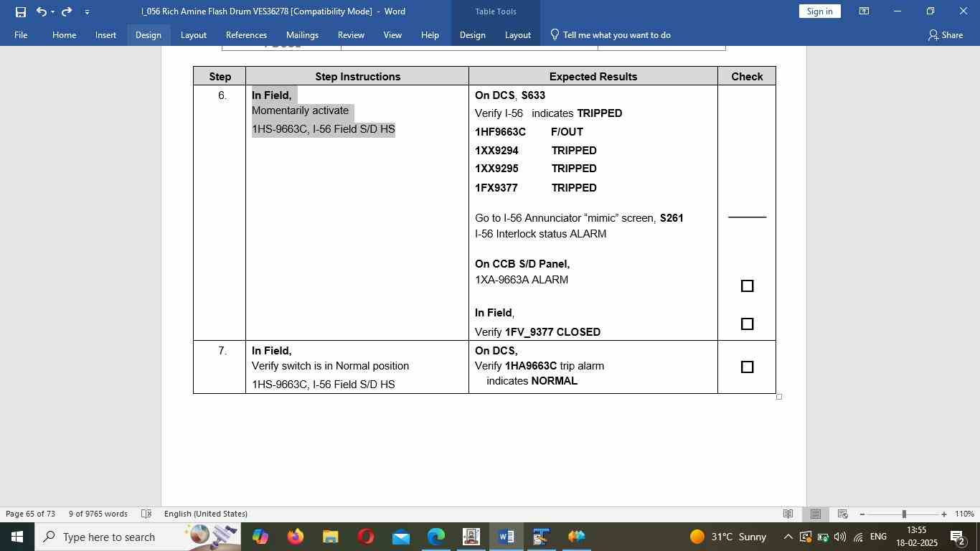The height and width of the screenshot is (551, 980).
Task: Click the zoom slider handle
Action: click(x=904, y=514)
